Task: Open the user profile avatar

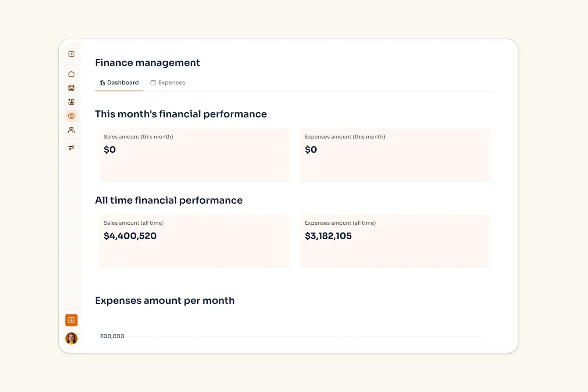Action: click(71, 338)
